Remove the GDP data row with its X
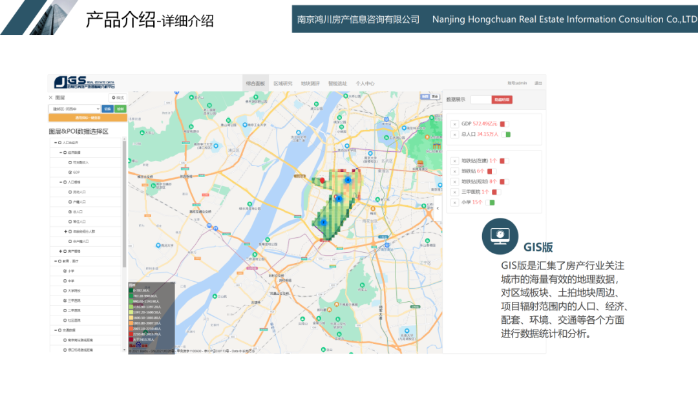 coord(455,124)
